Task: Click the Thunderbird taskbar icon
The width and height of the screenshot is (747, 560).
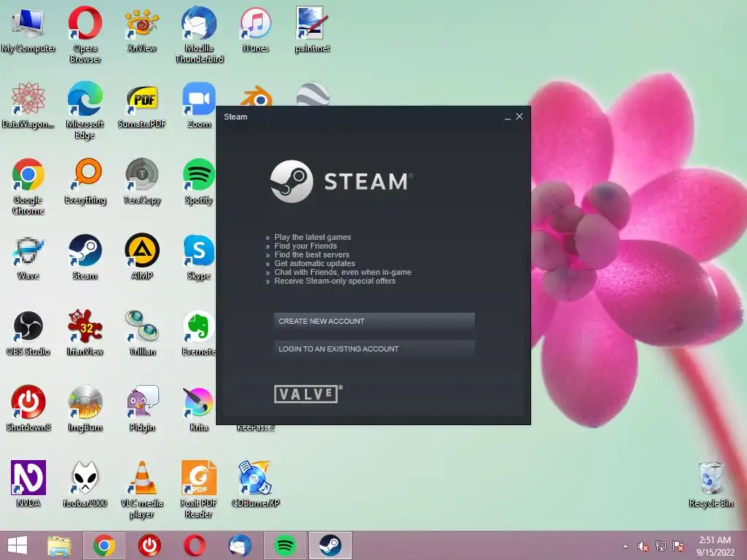Action: tap(239, 545)
